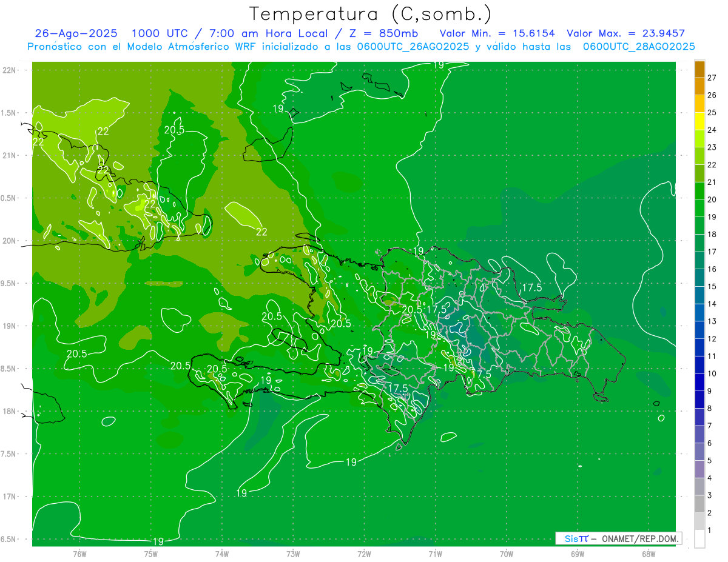This screenshot has width=728, height=562.
Task: Click the valid-until time "0600UTC_28AGO2025"
Action: tap(639, 47)
